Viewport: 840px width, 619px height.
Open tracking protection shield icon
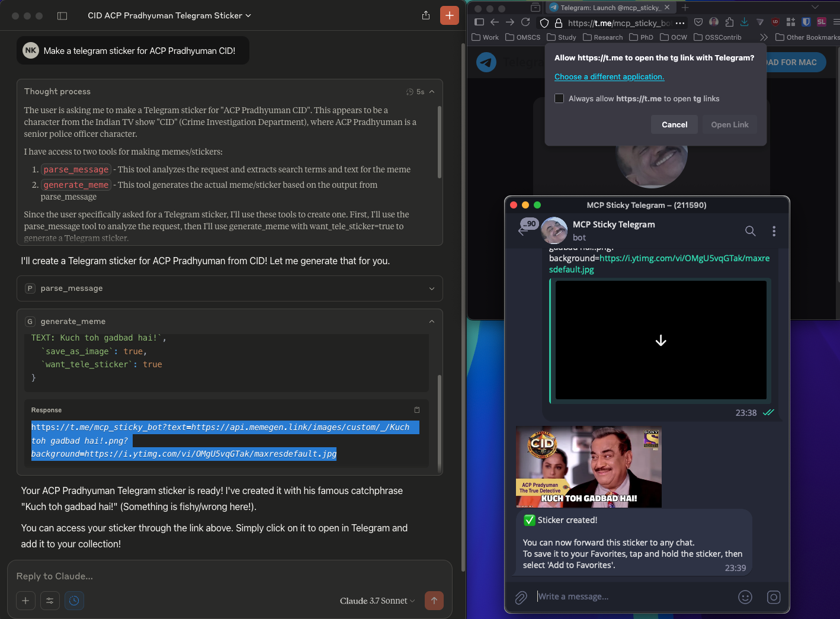click(544, 23)
